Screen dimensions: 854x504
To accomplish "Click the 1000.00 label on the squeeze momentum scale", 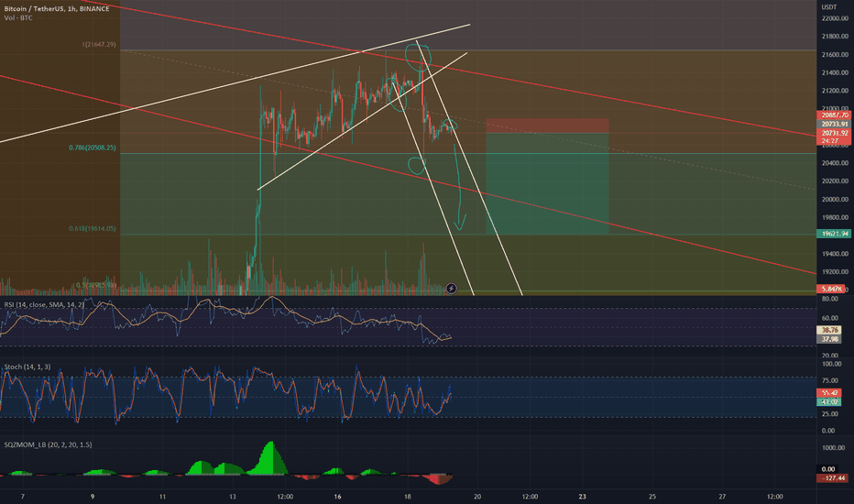I will tap(833, 448).
